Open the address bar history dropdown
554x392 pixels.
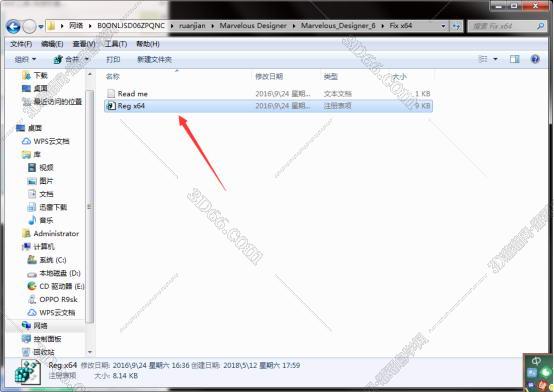pyautogui.click(x=443, y=26)
